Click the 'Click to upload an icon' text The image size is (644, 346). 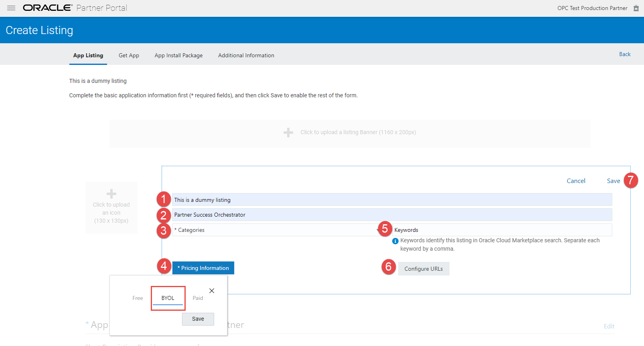click(111, 213)
